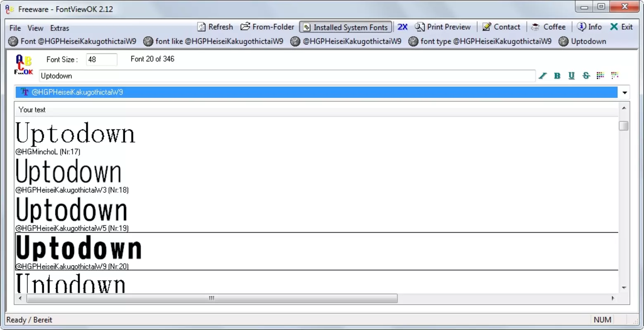Toggle strikethrough S text style
This screenshot has width=644, height=330.
tap(586, 75)
